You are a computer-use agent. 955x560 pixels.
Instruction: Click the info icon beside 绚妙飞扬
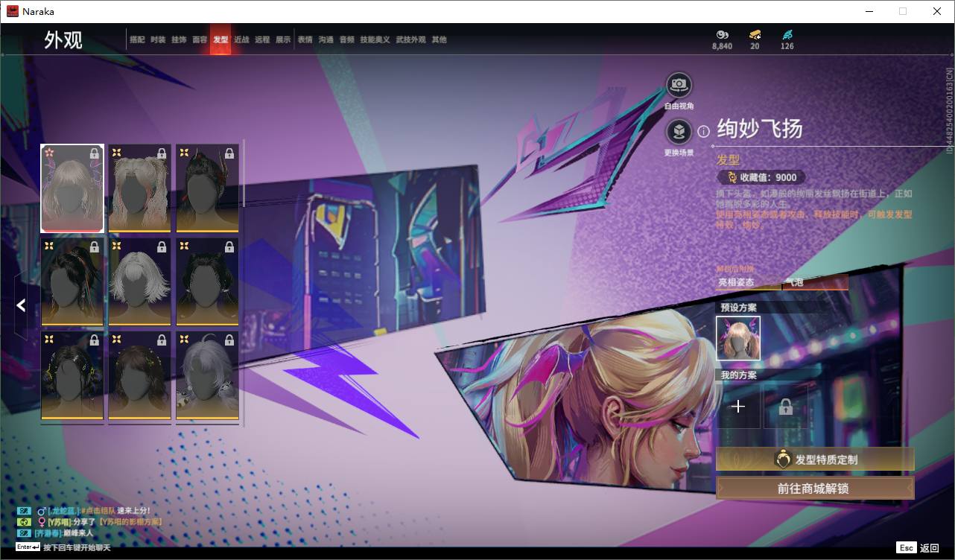point(703,132)
